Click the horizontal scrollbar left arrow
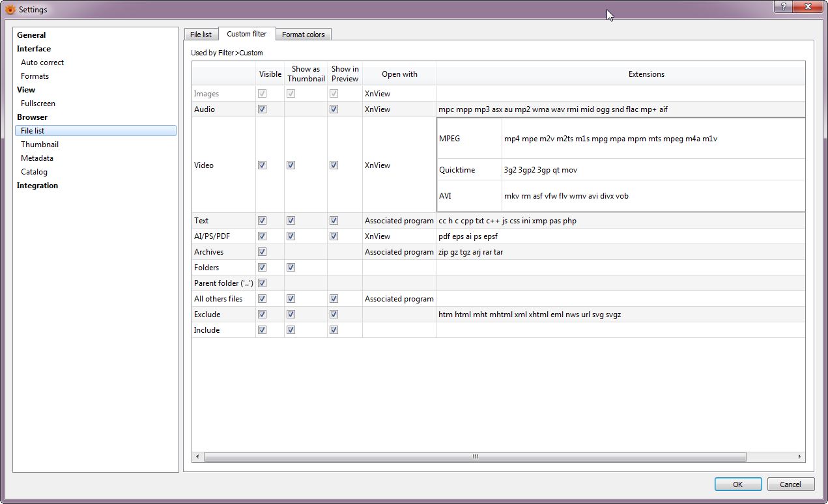Image resolution: width=828 pixels, height=504 pixels. coord(198,457)
